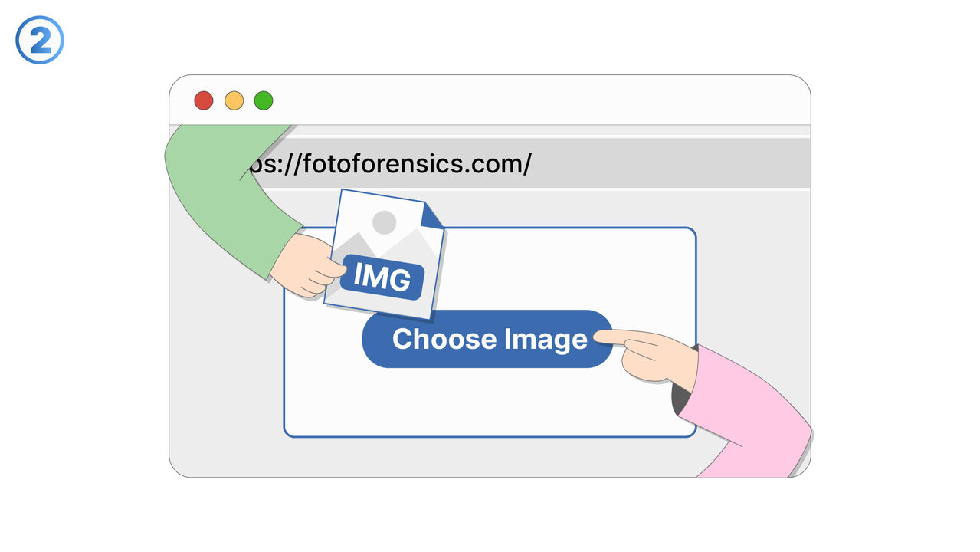The height and width of the screenshot is (552, 980).
Task: Click the green maximize dot
Action: click(x=264, y=100)
